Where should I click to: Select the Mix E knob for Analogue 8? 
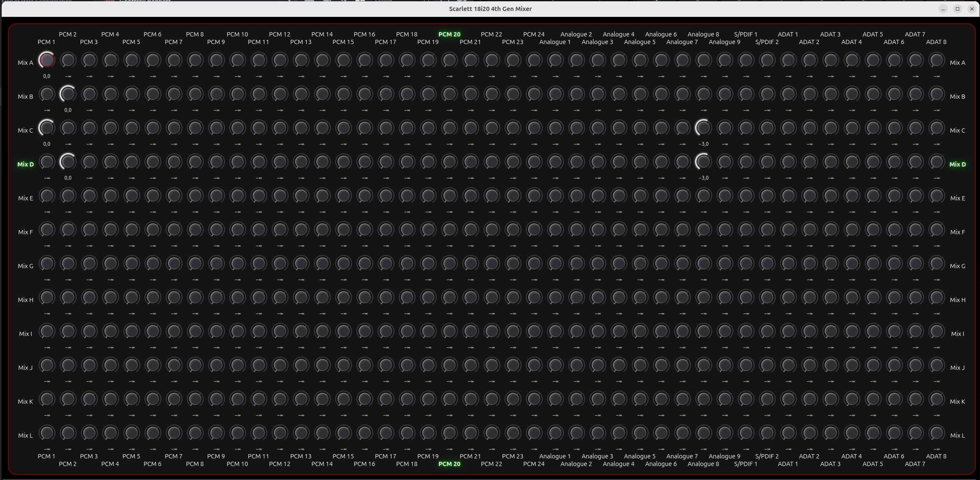coord(703,196)
